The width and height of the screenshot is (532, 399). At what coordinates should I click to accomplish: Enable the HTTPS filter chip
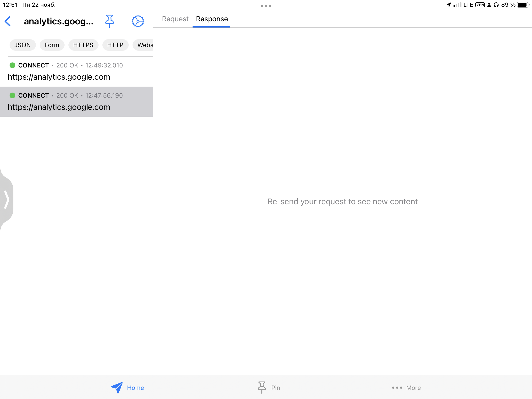83,45
